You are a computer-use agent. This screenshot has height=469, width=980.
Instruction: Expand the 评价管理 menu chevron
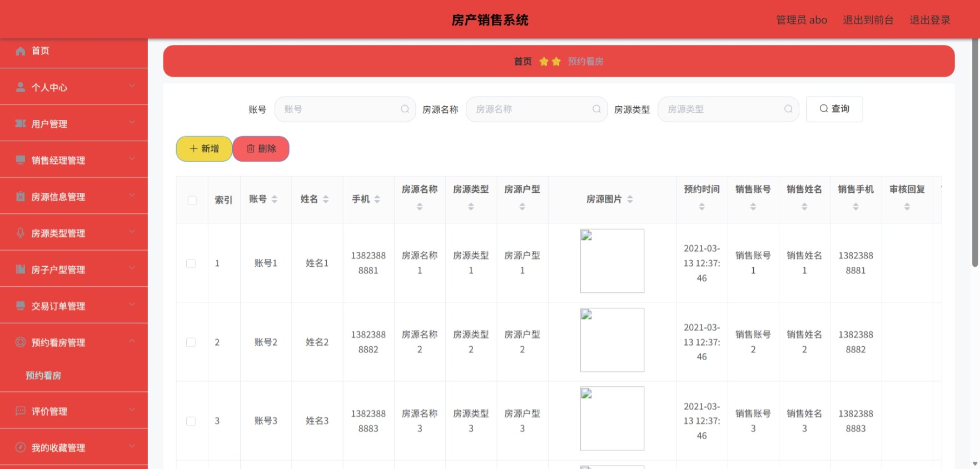coord(132,410)
